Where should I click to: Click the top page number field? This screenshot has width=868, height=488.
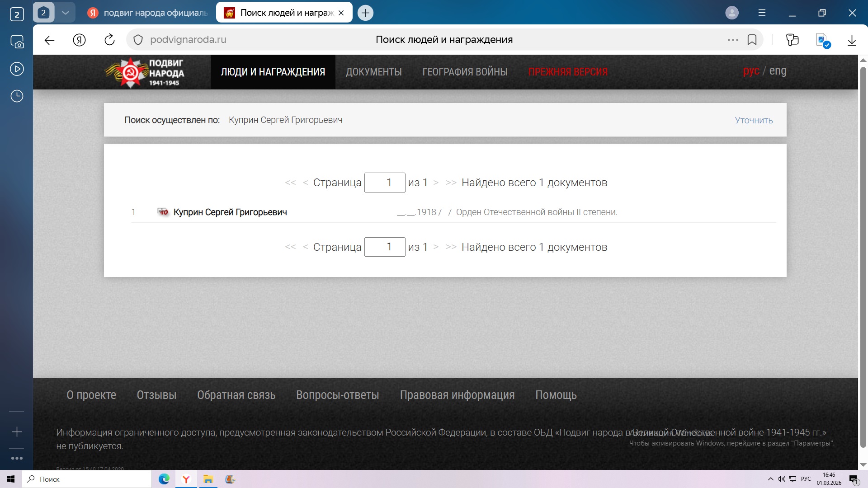(x=384, y=183)
